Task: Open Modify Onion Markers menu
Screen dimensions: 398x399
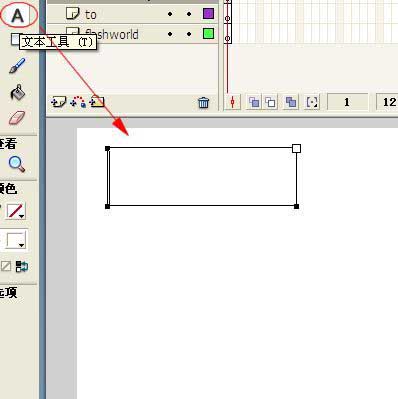Action: pos(312,102)
